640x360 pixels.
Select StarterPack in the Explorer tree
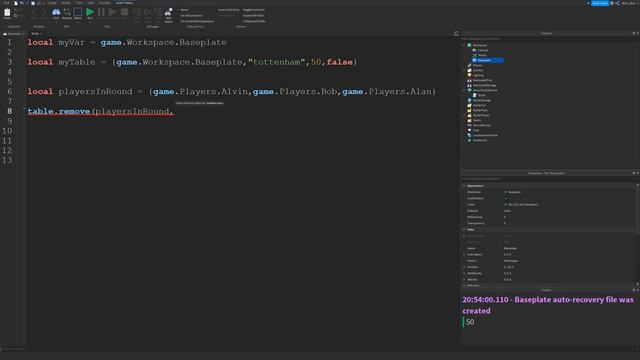tap(480, 110)
